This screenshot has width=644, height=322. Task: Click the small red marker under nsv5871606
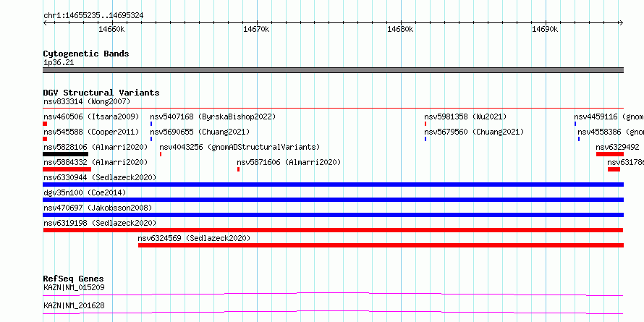coord(238,169)
